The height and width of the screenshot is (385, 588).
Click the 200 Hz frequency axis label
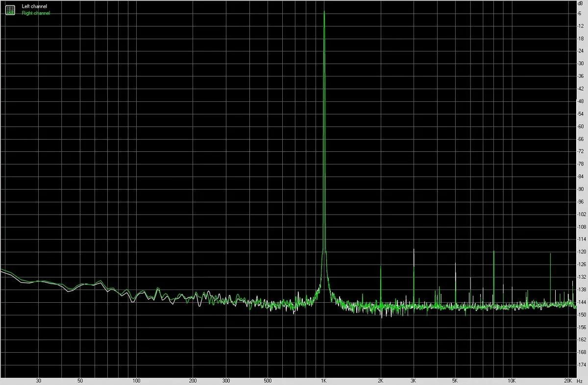pyautogui.click(x=193, y=381)
